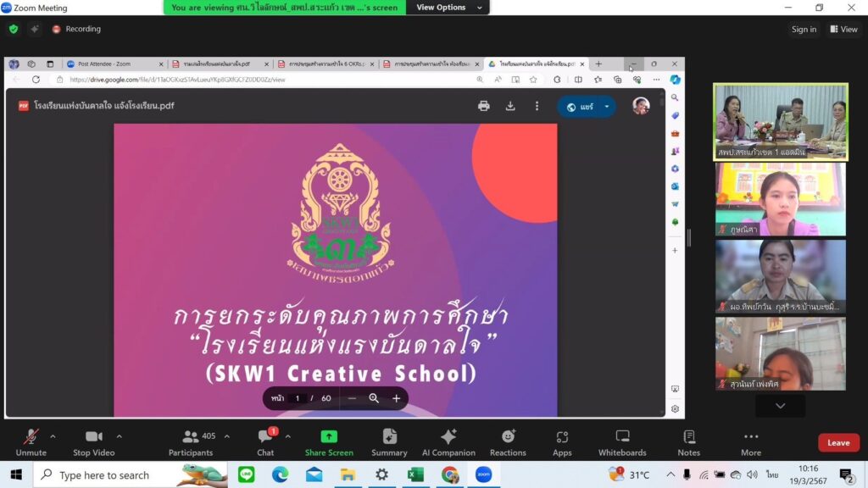Viewport: 868px width, 488px height.
Task: Expand audio options caret beside Unmute
Action: point(53,436)
